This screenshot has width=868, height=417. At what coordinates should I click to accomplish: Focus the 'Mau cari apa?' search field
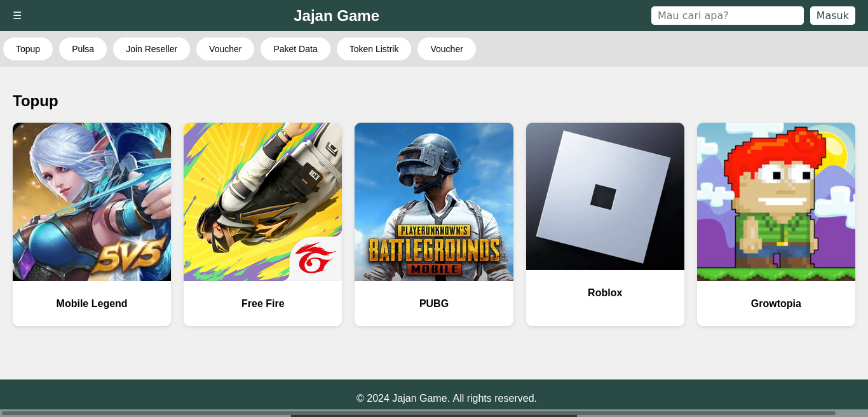tap(727, 15)
